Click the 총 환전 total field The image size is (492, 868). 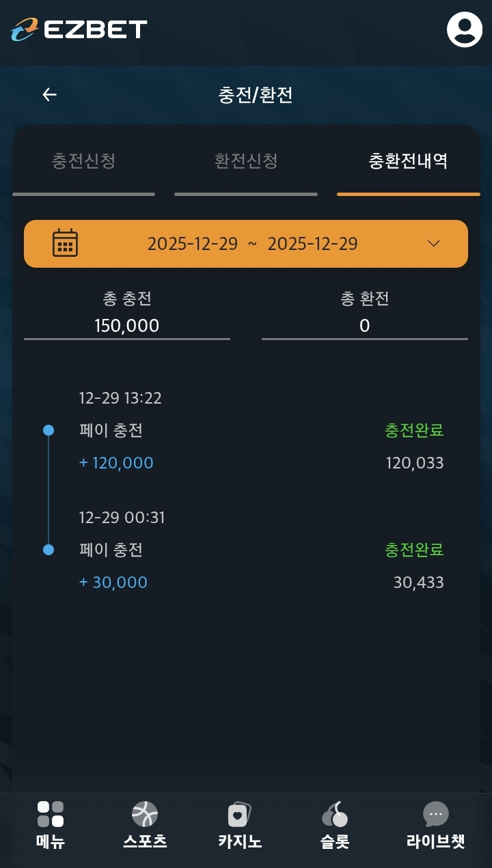[364, 325]
